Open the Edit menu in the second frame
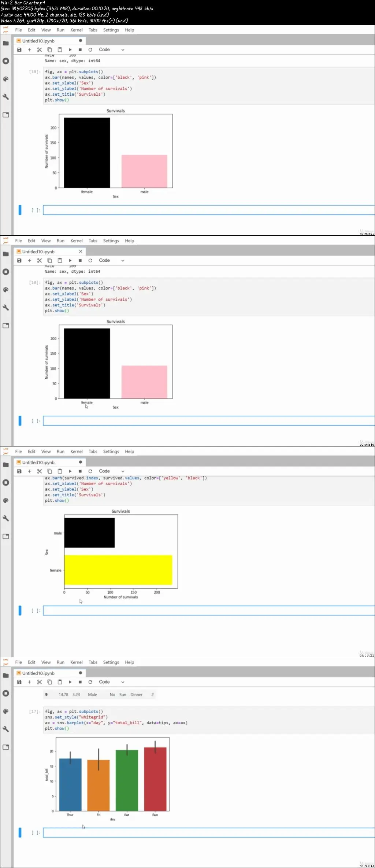Screen dimensions: 375x868 32,241
